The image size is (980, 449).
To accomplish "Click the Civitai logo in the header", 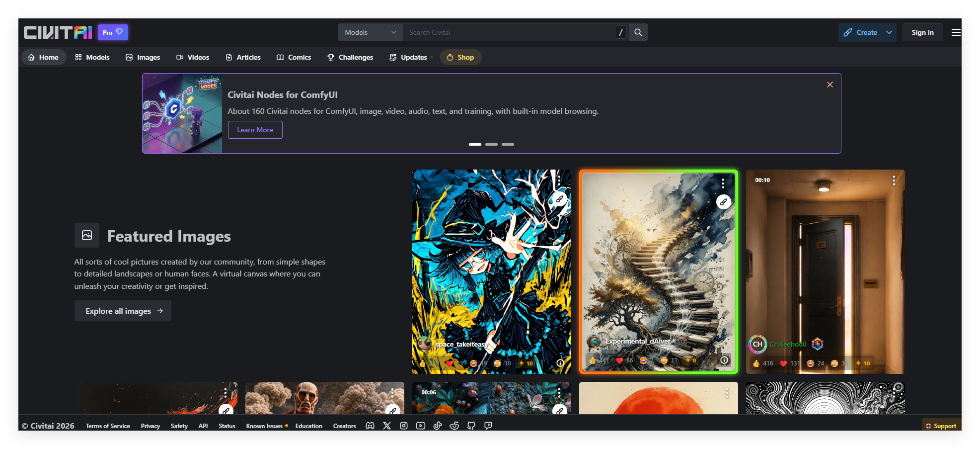I will (x=58, y=32).
